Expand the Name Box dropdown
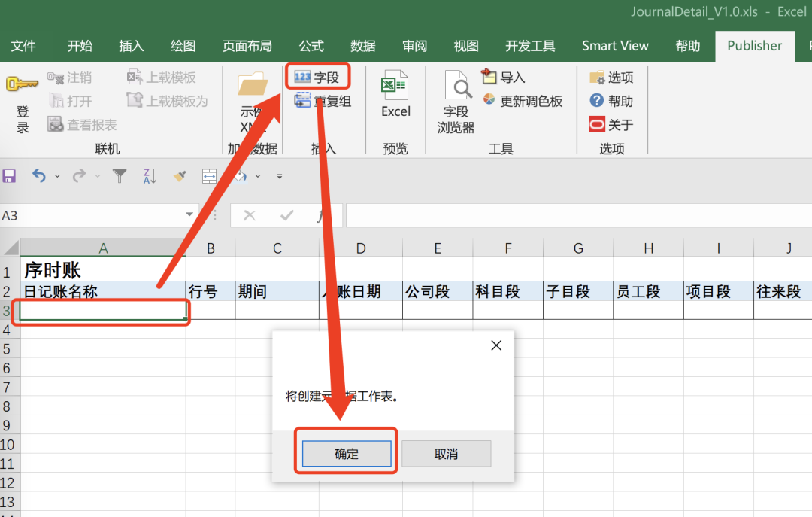 (189, 214)
